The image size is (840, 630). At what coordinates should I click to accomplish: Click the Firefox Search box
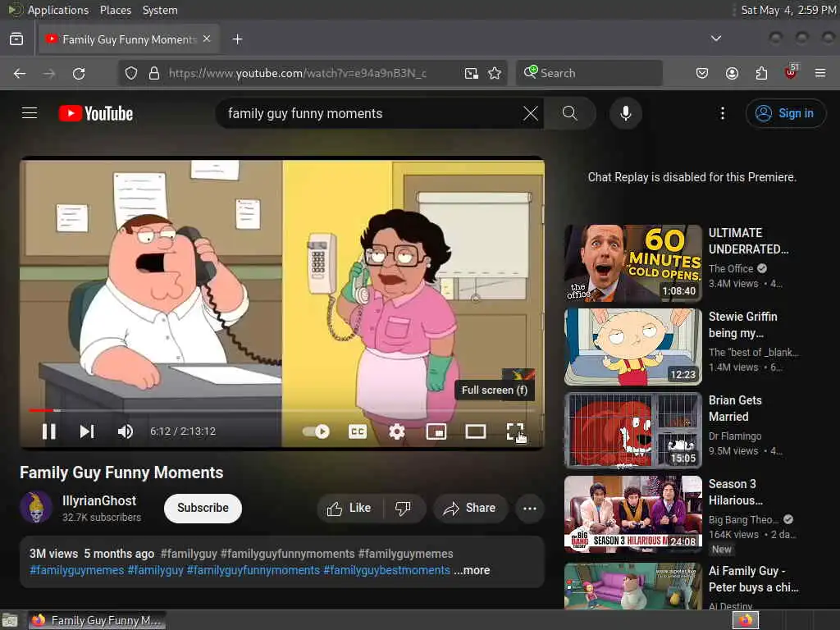click(x=589, y=73)
